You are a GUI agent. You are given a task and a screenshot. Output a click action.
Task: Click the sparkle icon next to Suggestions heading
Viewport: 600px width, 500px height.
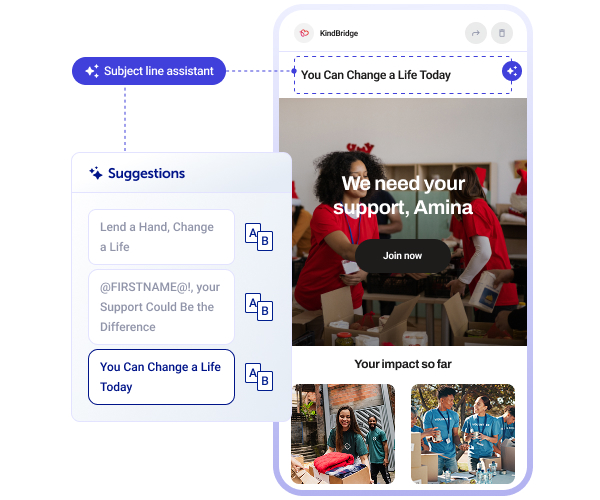pyautogui.click(x=96, y=173)
